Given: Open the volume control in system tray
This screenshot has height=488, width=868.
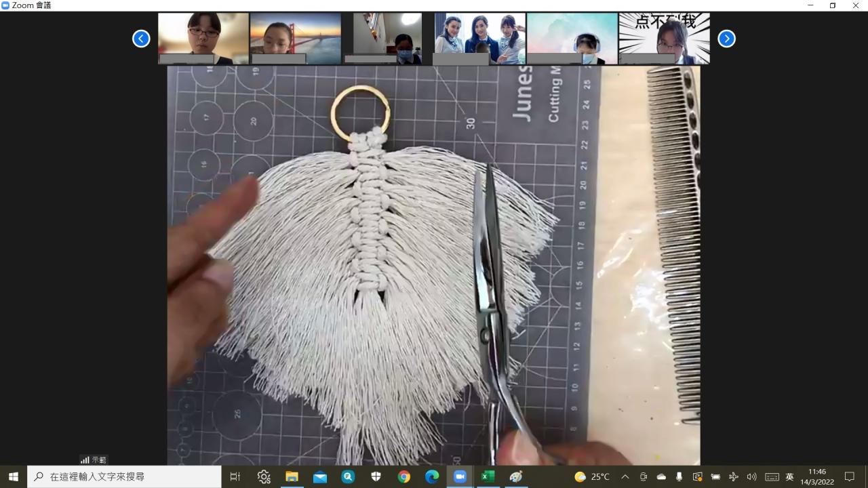Looking at the screenshot, I should pos(751,476).
